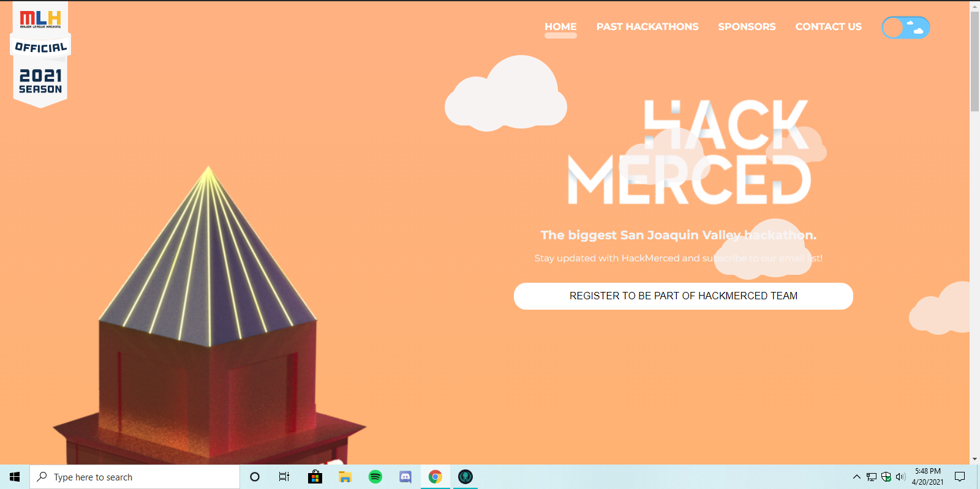The height and width of the screenshot is (489, 980).
Task: Click the scrollbar up arrow
Action: pos(974,6)
